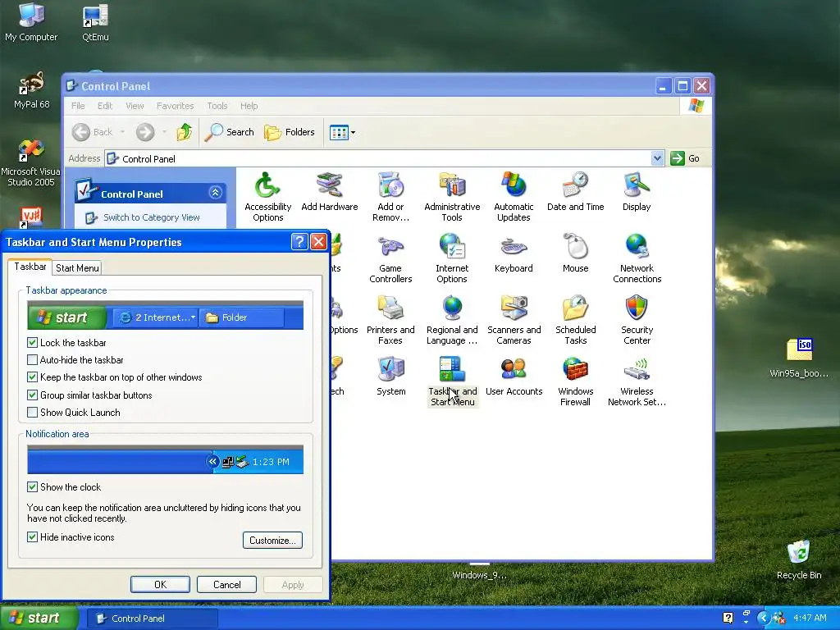Open the Favorites menu
840x630 pixels.
point(175,106)
